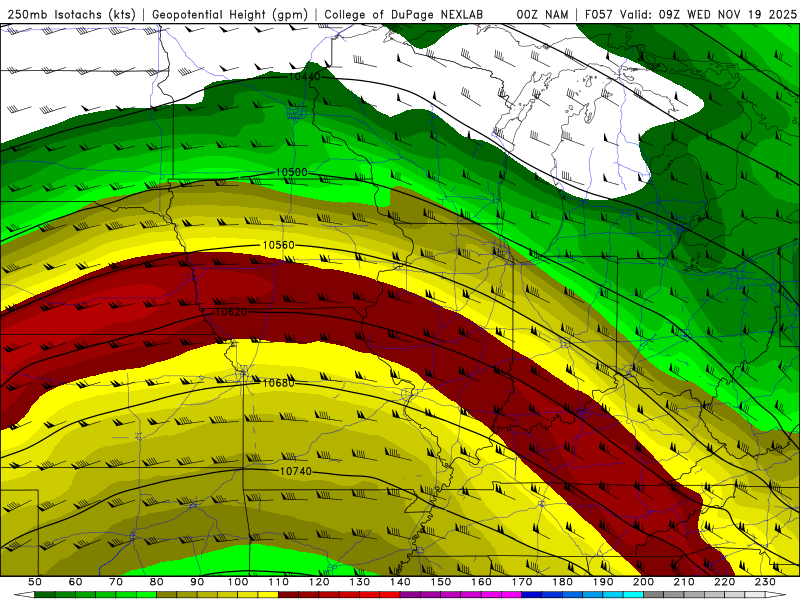This screenshot has width=800, height=600.
Task: Click the 110 value on the color scale
Action: pyautogui.click(x=279, y=582)
